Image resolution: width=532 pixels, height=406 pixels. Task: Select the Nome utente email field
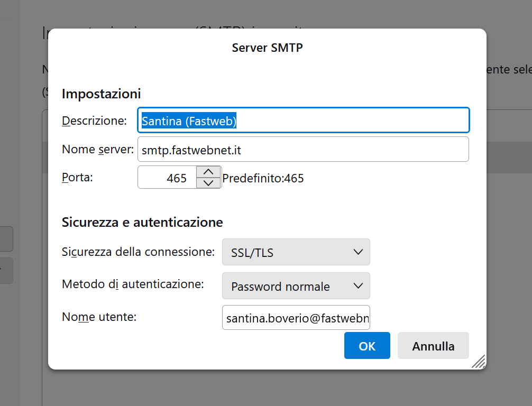(296, 318)
